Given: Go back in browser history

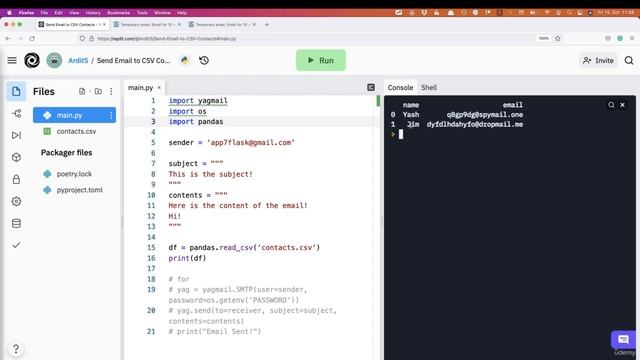Looking at the screenshot, I should point(8,38).
